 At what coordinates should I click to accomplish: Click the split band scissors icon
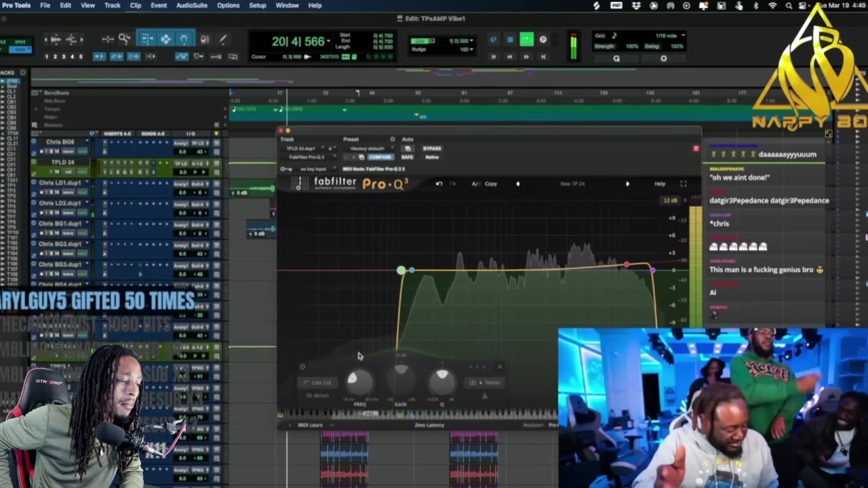pyautogui.click(x=484, y=395)
